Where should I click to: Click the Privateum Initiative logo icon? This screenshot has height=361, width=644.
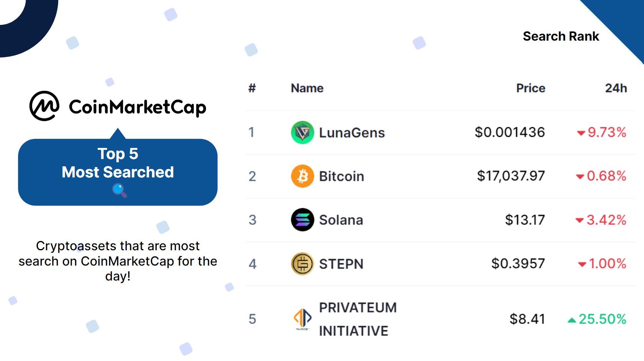302,318
